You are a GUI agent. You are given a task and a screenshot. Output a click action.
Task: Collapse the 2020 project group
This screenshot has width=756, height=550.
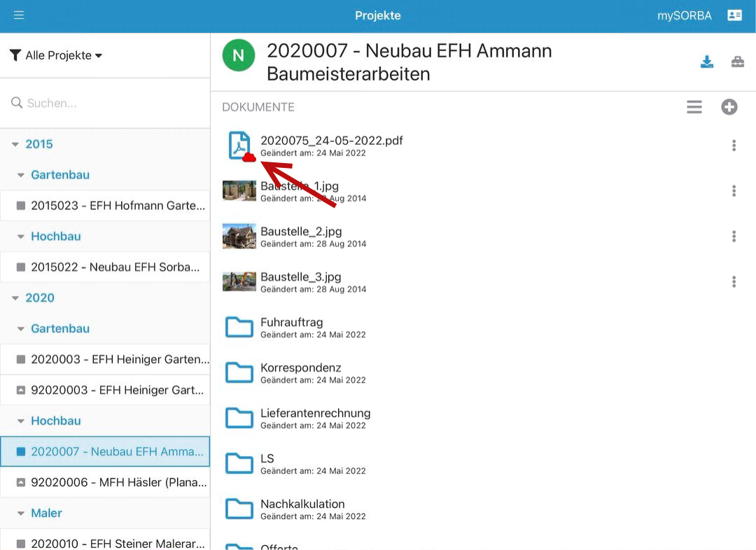(16, 298)
